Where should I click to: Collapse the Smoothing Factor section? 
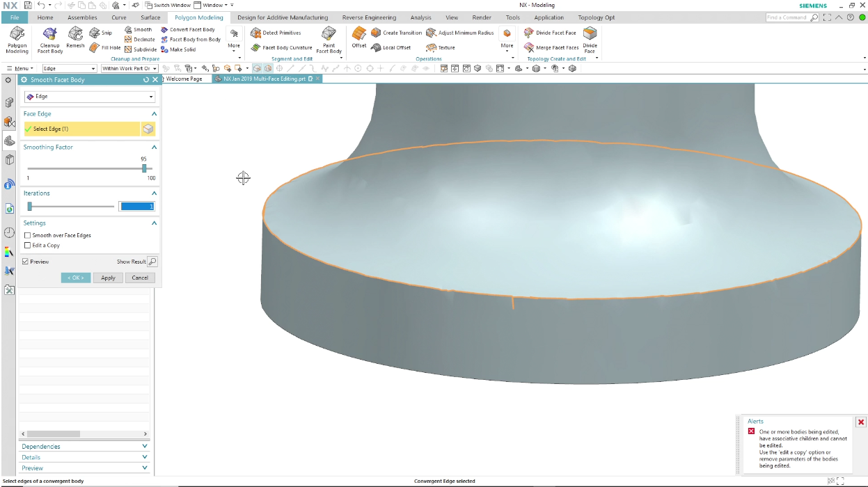coord(154,147)
